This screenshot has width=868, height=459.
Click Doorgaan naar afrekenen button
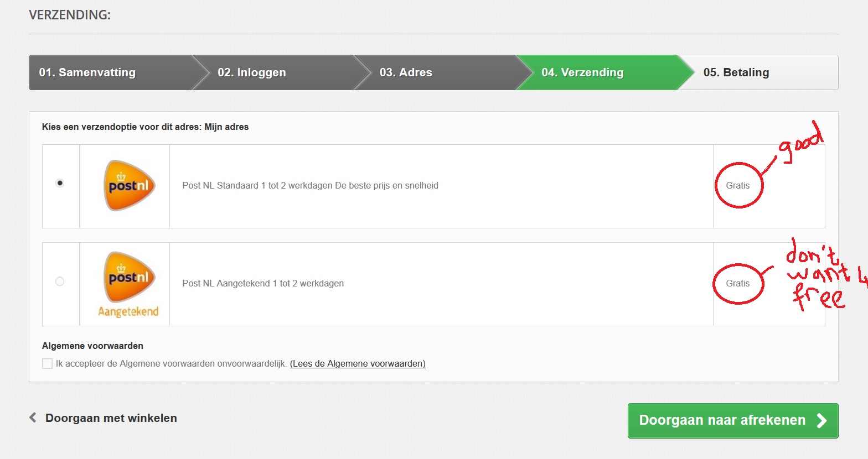(x=733, y=421)
